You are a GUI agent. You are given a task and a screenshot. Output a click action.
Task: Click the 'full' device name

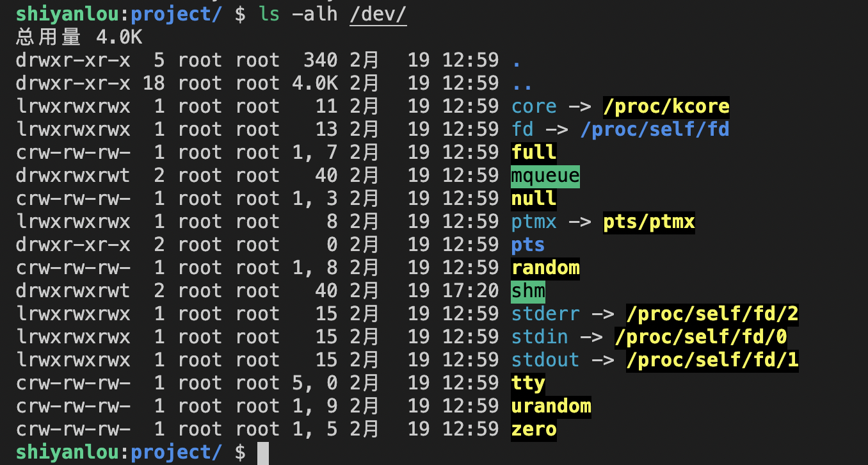click(x=534, y=152)
